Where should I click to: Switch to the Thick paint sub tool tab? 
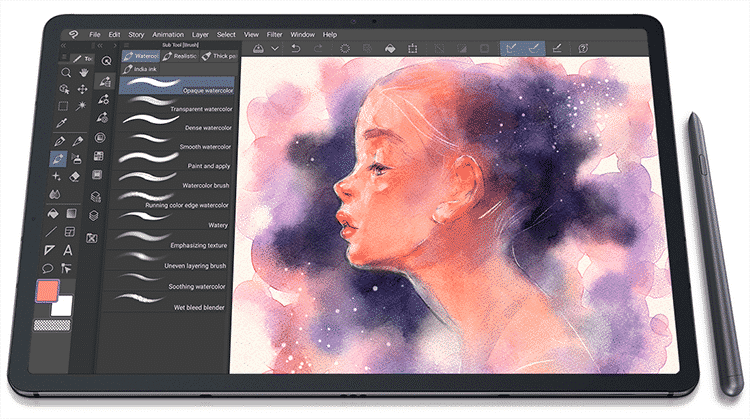pos(219,56)
